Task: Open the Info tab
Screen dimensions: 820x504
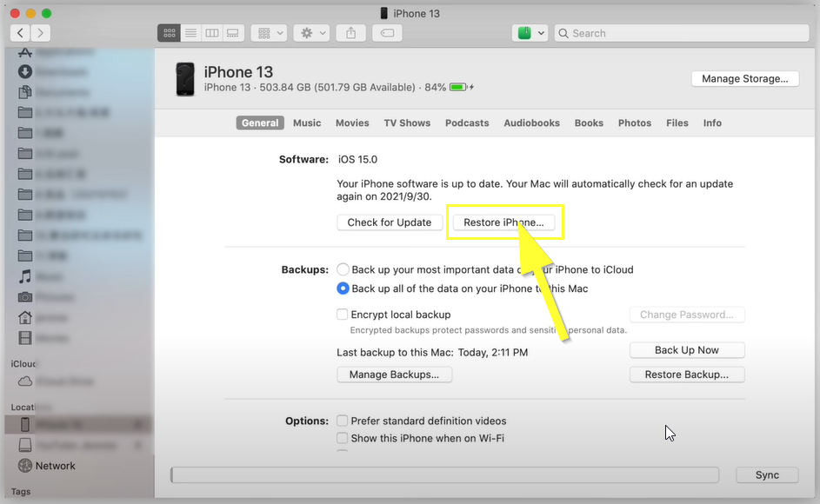Action: pos(712,123)
